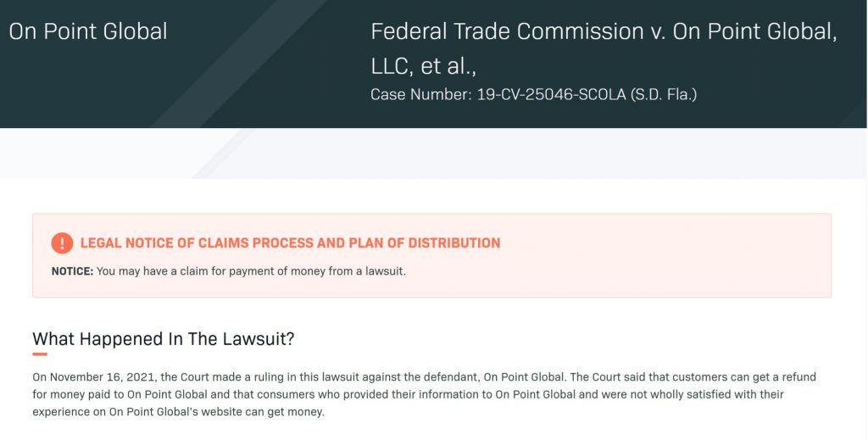Click the bold 'NOTICE:' label
This screenshot has width=868, height=440.
pyautogui.click(x=72, y=271)
